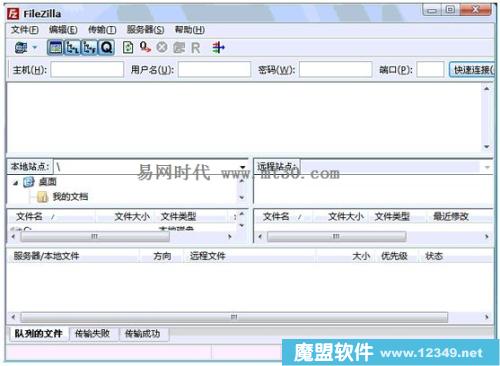This screenshot has height=366, width=500.
Task: Open the Site Manager icon
Action: point(21,48)
